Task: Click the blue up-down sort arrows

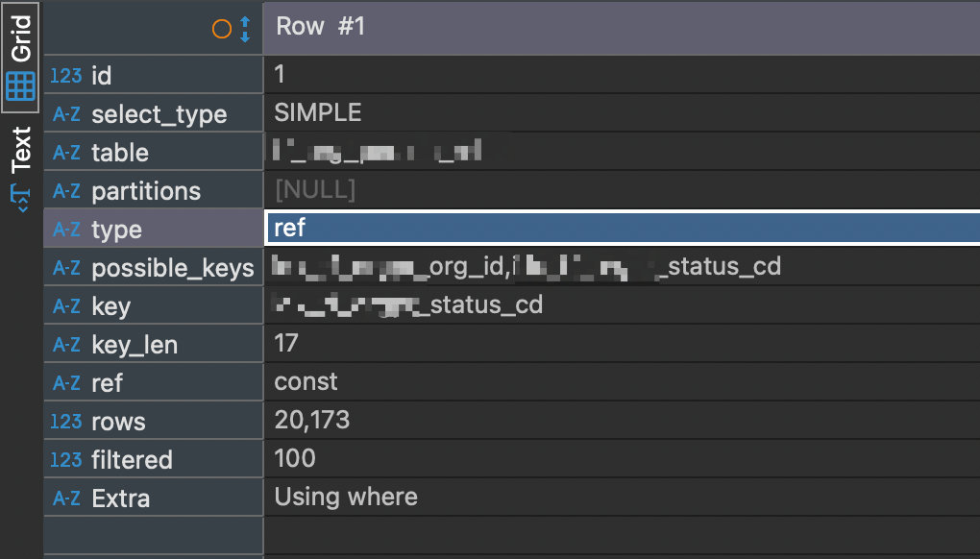Action: 245,29
